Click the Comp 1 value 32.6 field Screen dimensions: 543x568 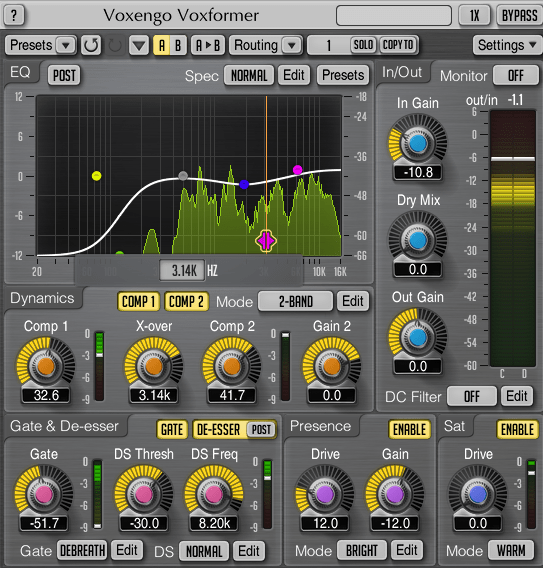click(x=46, y=395)
